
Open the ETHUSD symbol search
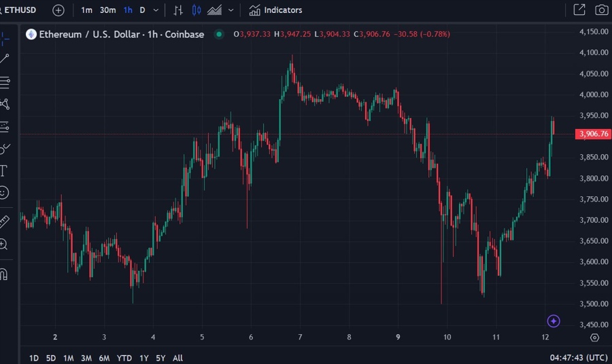point(20,10)
